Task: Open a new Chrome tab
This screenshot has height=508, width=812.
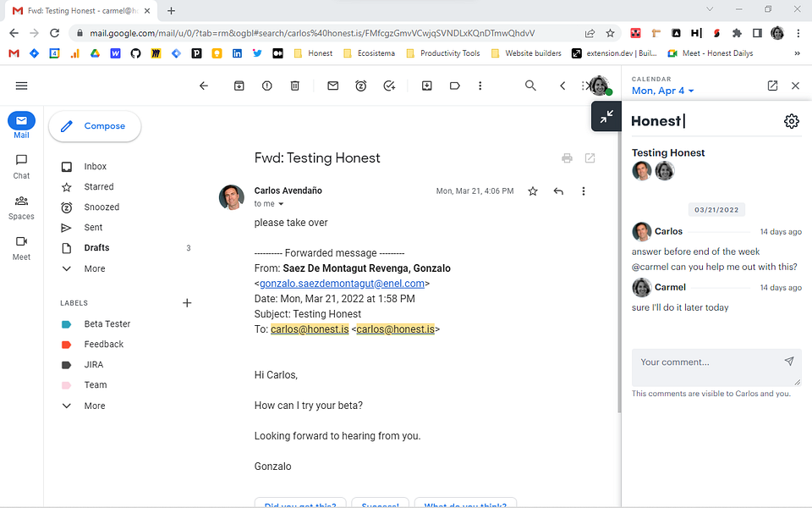Action: point(172,10)
